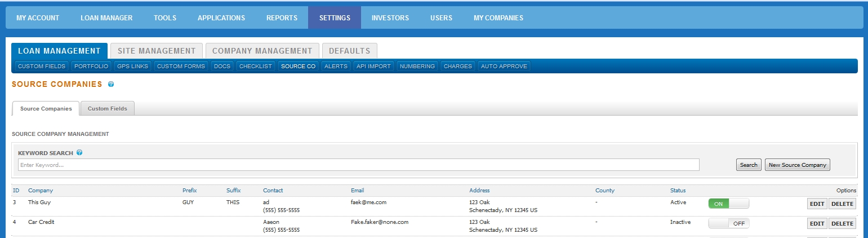Image resolution: width=868 pixels, height=238 pixels.
Task: Open the Docs sub-tab
Action: click(222, 67)
